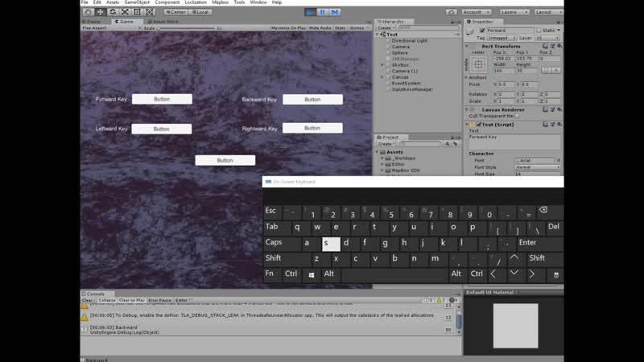Select the Scale tool in Unity toolbar

click(x=125, y=12)
